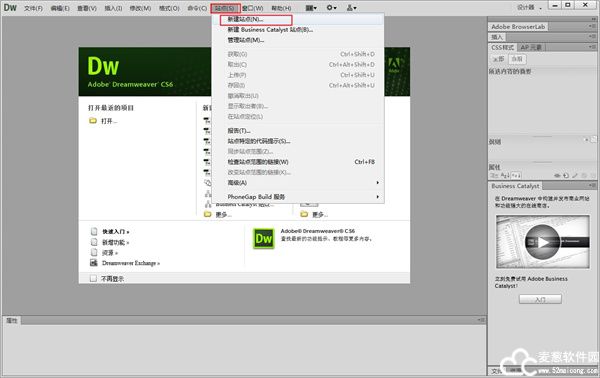Open the Layout dropdown icon in menu bar
This screenshot has width=600, height=378.
click(311, 8)
